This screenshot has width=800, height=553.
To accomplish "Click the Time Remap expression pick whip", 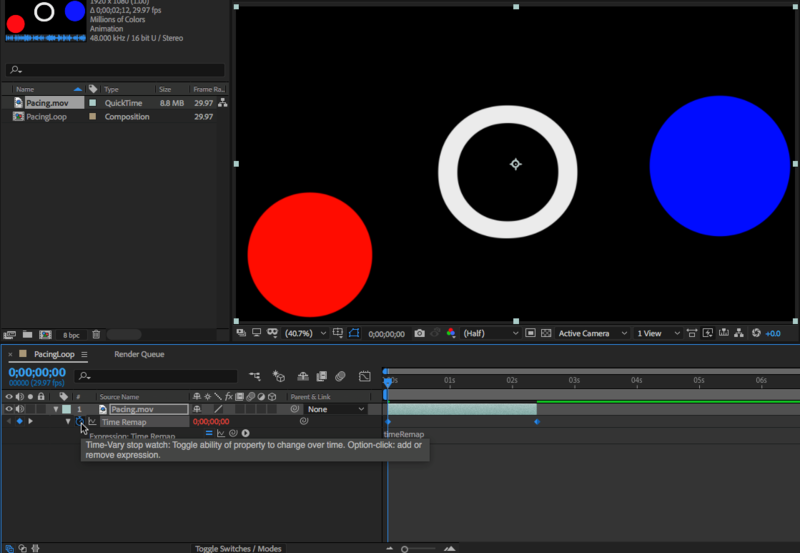I will click(x=232, y=433).
